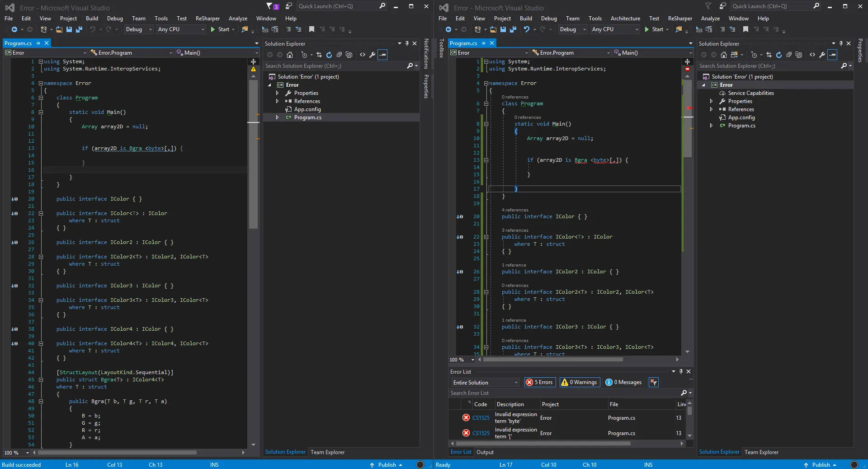Click the CS1525 link for 'byte' error
The height and width of the screenshot is (469, 868).
(481, 418)
